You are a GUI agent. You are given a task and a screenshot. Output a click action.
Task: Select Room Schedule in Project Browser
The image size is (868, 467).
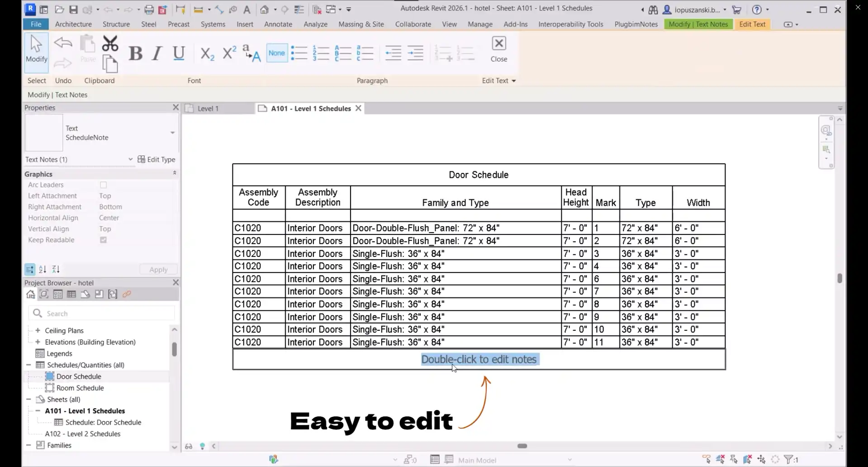(x=80, y=388)
